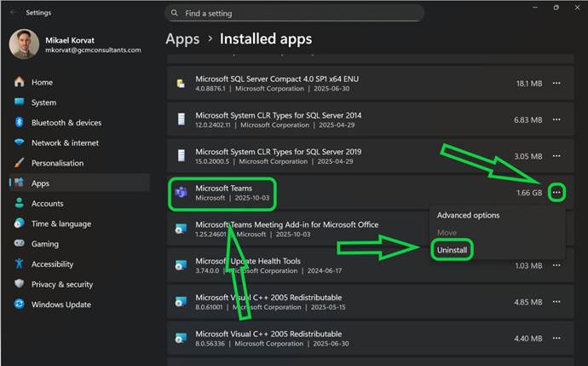Viewport: 588px width, 366px height.
Task: Click Visual C++ 2005 8.0.61001 icon
Action: 182,301
